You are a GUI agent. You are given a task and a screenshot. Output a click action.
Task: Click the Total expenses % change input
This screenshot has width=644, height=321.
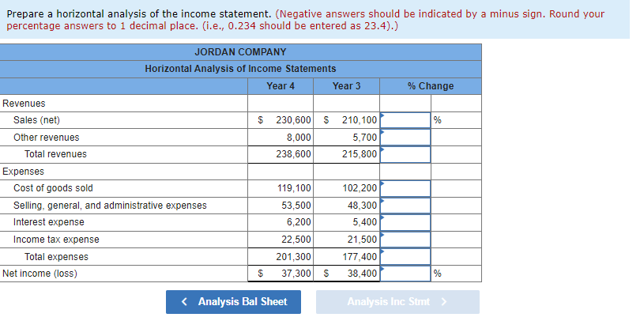point(405,257)
